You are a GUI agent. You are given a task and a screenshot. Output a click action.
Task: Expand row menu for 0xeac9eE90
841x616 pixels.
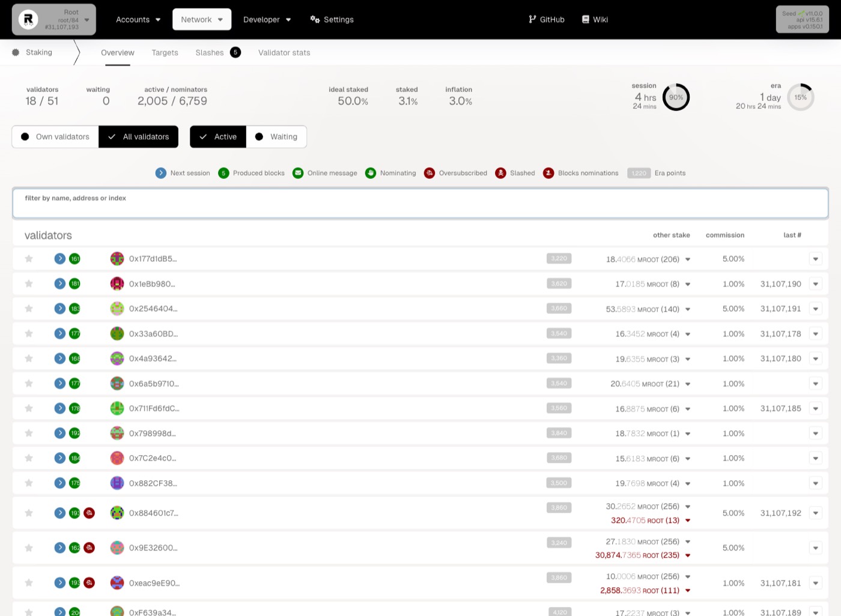[815, 583]
